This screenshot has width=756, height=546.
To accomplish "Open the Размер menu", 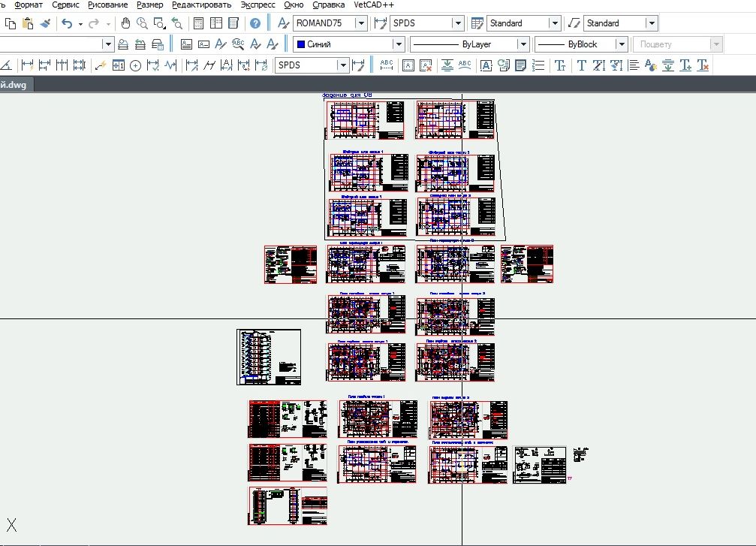I will pyautogui.click(x=149, y=5).
